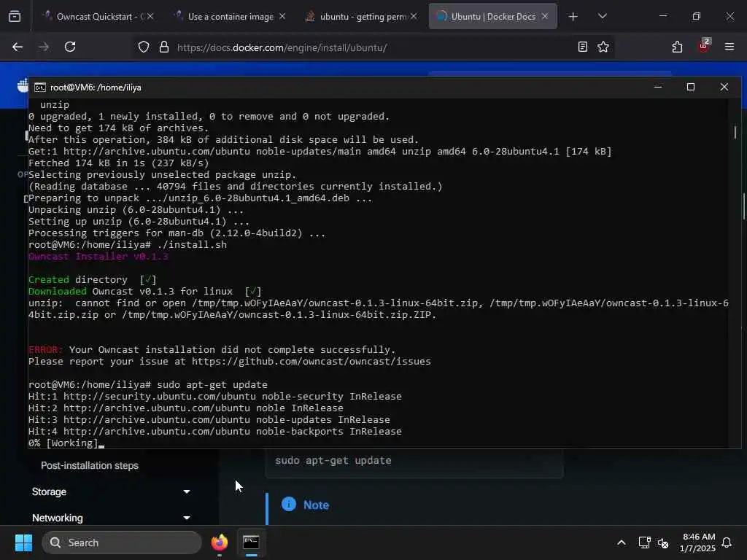Close the Owncast Quickstart tab
747x560 pixels.
point(150,16)
